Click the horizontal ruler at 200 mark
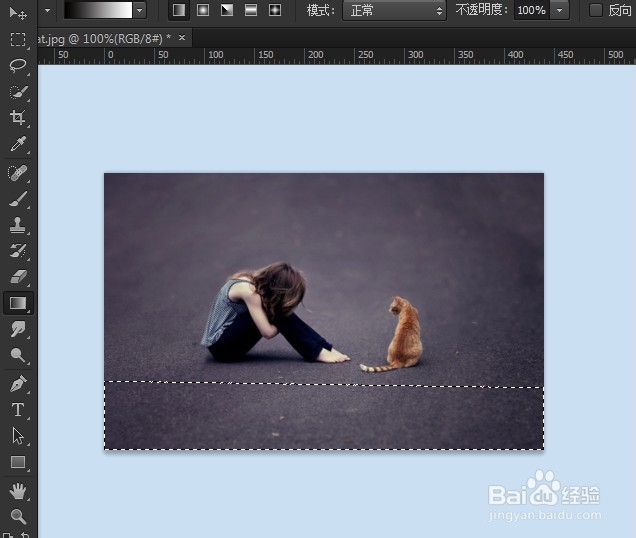 pos(316,55)
